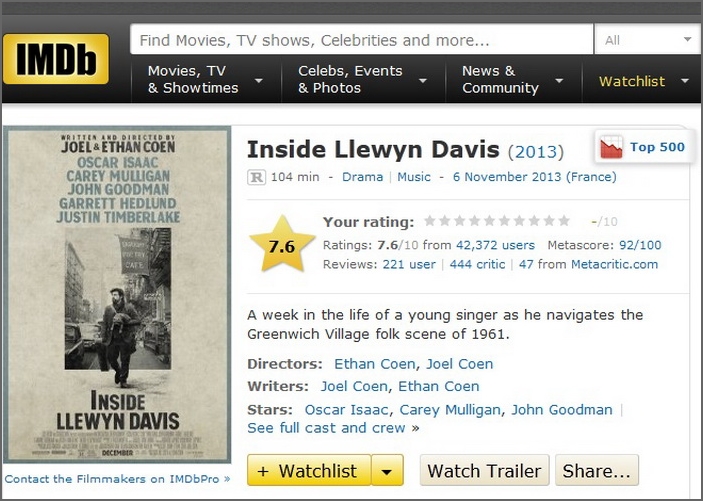Rate the movie ten stars

[x=565, y=221]
